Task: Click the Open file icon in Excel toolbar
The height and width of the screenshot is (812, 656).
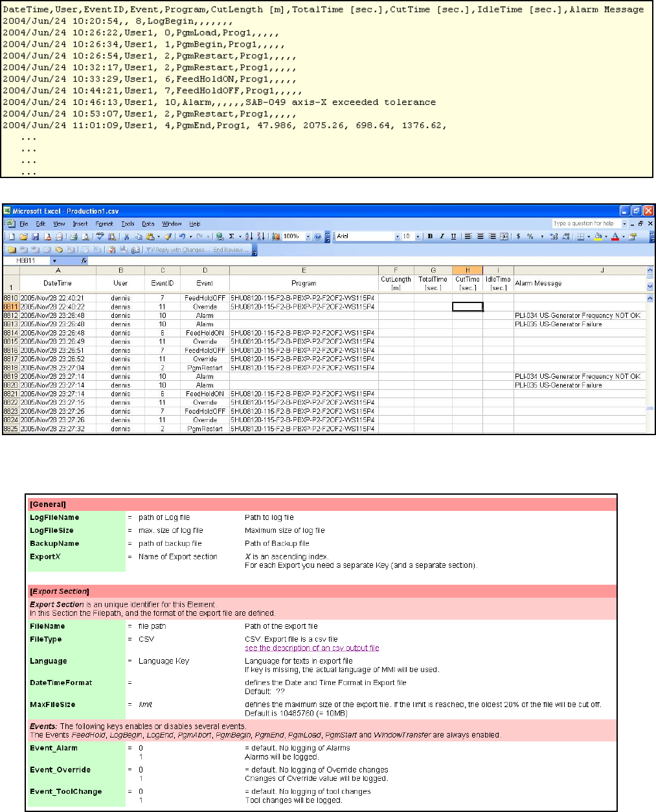Action: coord(23,236)
